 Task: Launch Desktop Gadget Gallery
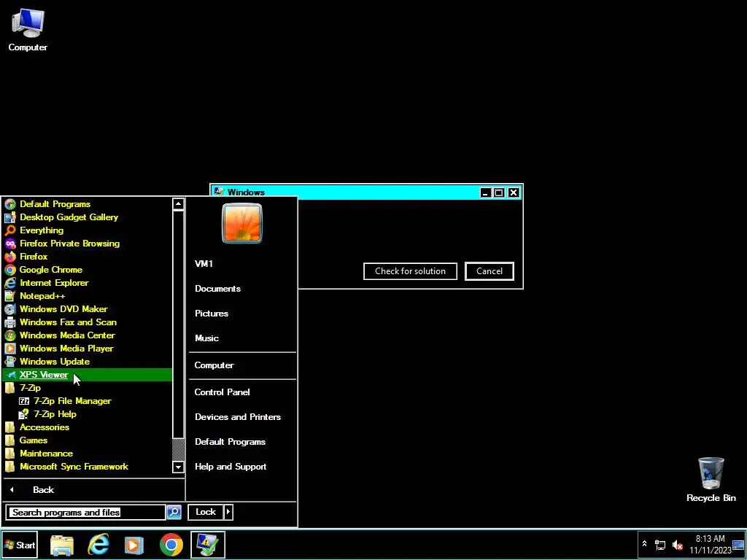click(88, 217)
